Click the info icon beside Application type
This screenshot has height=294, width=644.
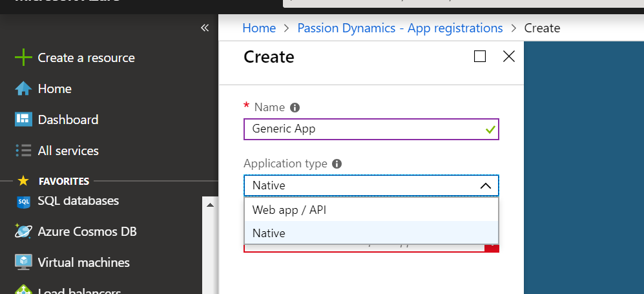[x=337, y=164]
